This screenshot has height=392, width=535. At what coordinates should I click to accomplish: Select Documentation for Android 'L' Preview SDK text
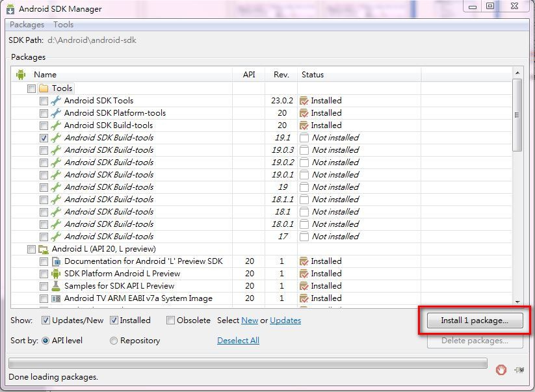[x=143, y=261]
